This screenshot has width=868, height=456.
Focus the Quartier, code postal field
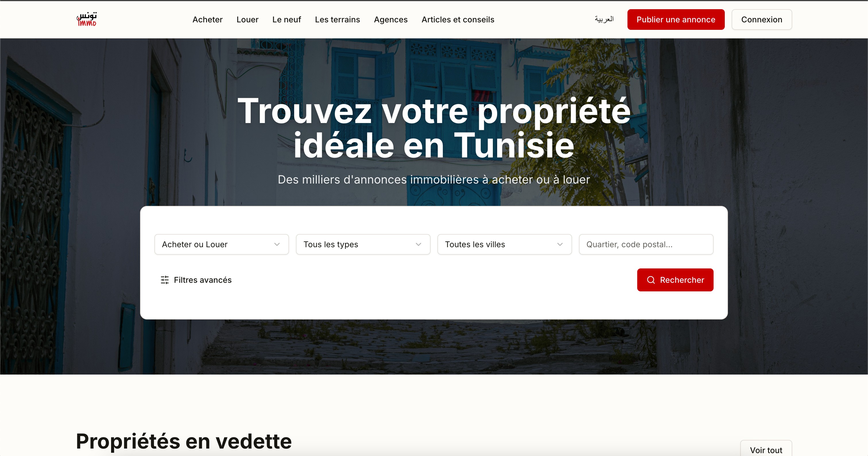[x=646, y=245]
